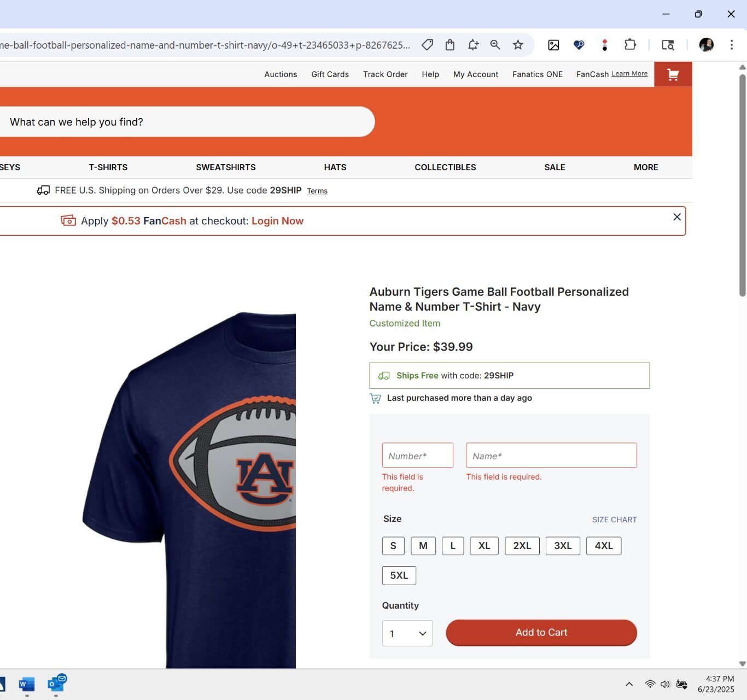Select size 5XL
This screenshot has height=700, width=747.
[399, 575]
